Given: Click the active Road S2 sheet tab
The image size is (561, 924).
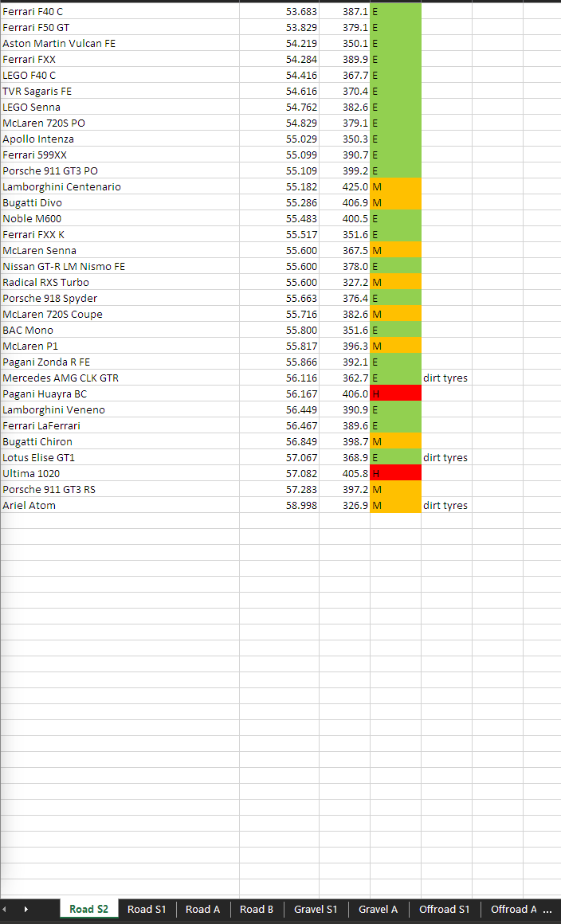Looking at the screenshot, I should coord(89,909).
